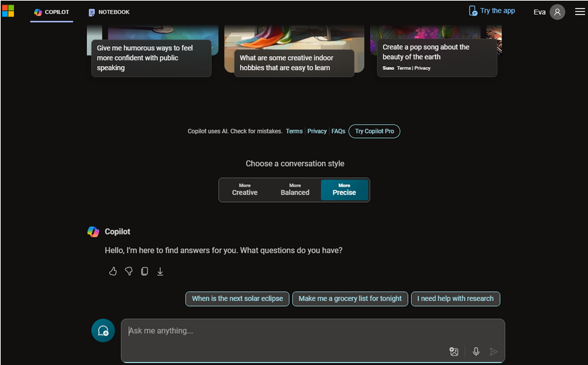This screenshot has width=588, height=365.
Task: Click the Microsoft logo icon
Action: pos(8,11)
